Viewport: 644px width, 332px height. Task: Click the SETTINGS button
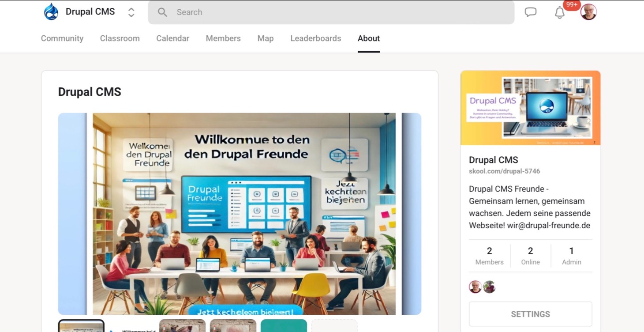[530, 314]
